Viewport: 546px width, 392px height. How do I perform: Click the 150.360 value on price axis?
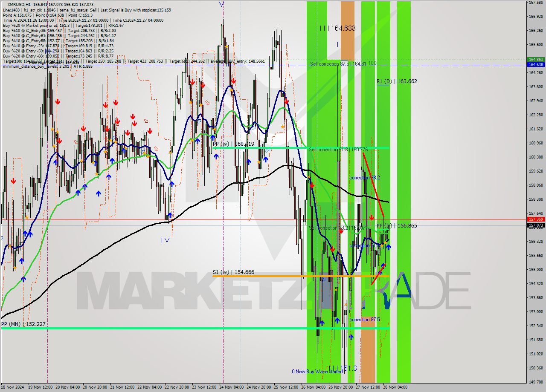coord(535,368)
